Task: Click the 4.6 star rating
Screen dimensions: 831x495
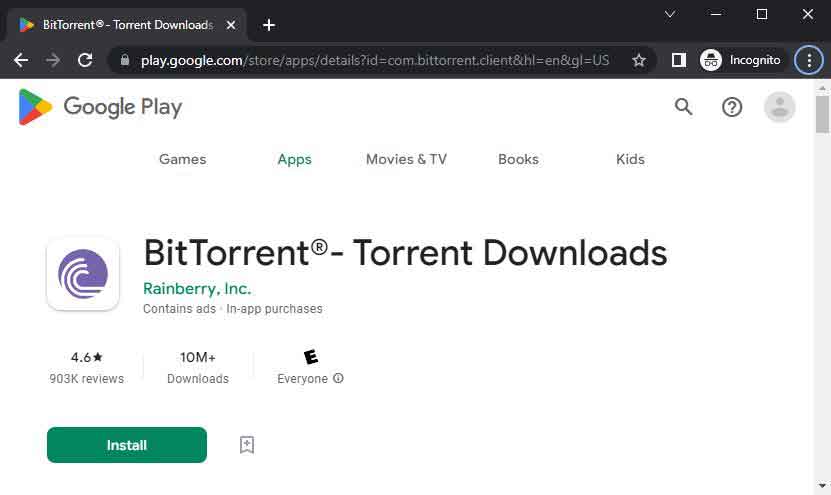Action: (x=87, y=357)
